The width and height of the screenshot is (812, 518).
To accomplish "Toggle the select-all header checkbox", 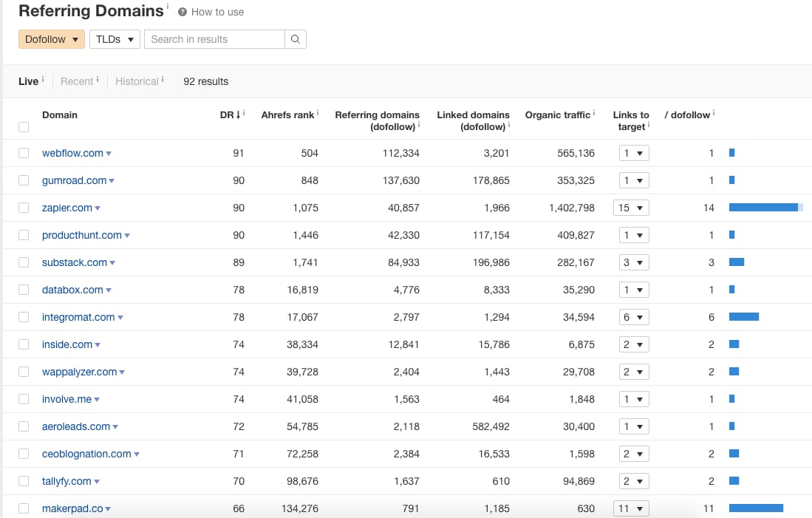I will (24, 127).
